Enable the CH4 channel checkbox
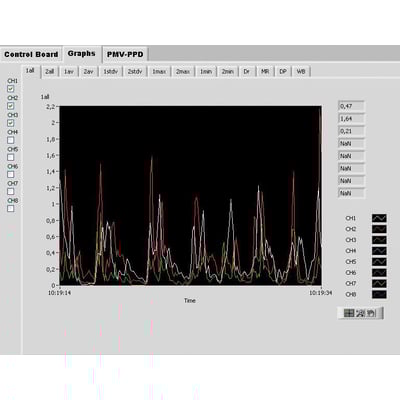Image resolution: width=400 pixels, height=400 pixels. 11,140
